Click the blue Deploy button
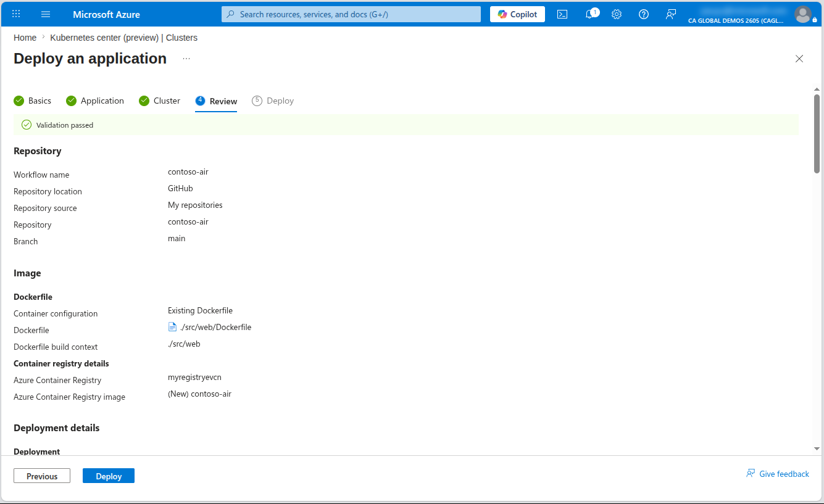 point(109,476)
